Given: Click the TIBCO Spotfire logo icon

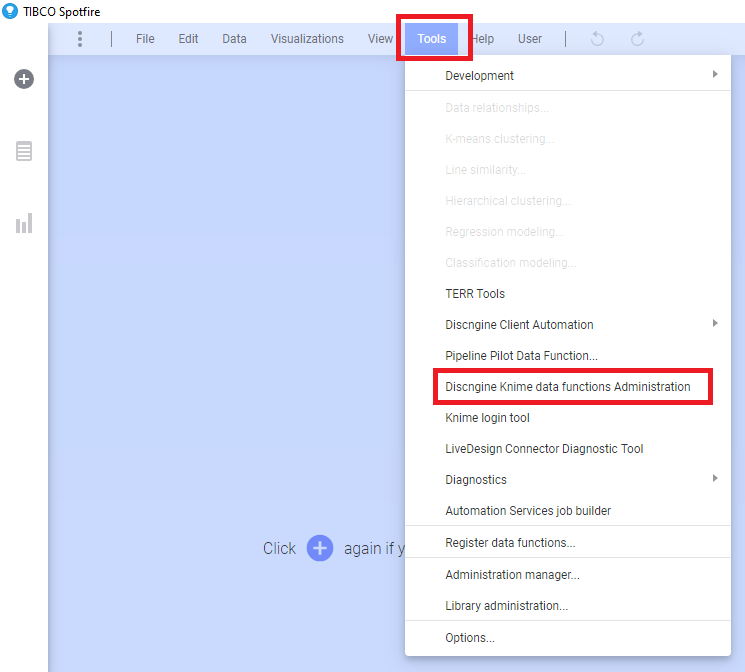Looking at the screenshot, I should pyautogui.click(x=10, y=11).
